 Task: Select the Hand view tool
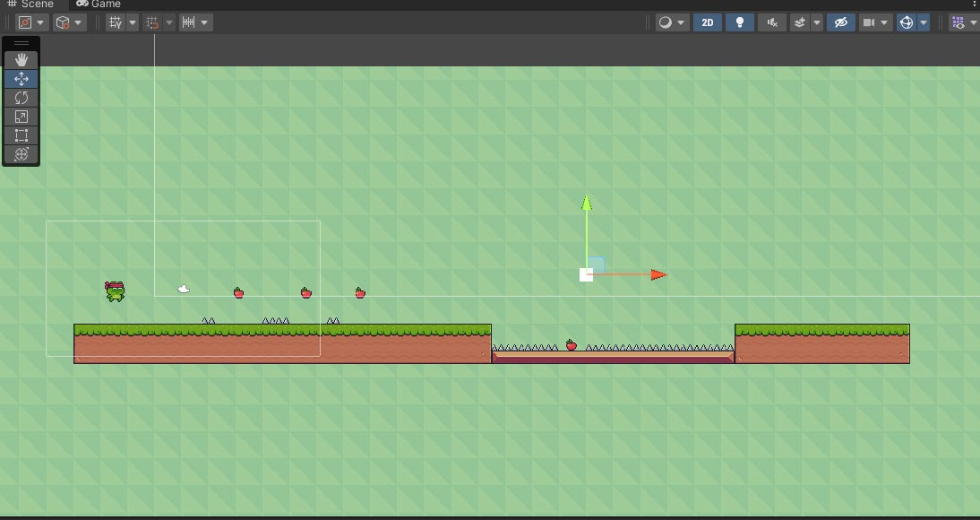click(21, 60)
